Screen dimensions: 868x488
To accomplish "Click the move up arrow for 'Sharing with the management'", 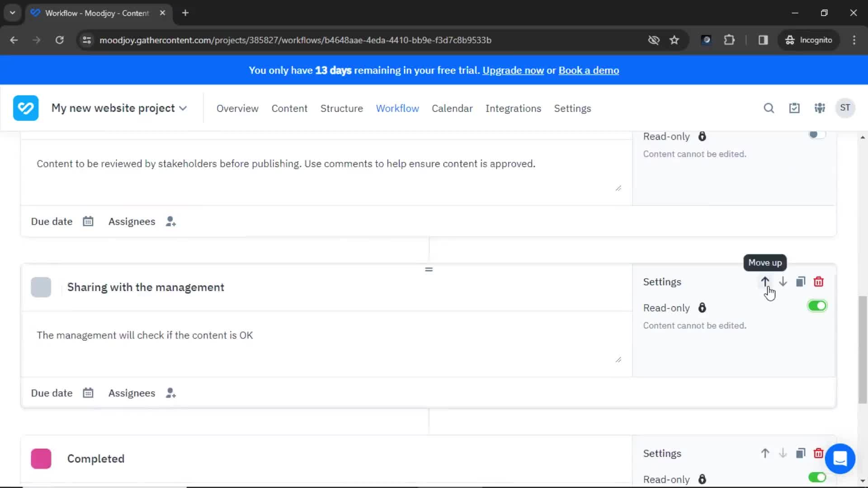I will (x=765, y=281).
